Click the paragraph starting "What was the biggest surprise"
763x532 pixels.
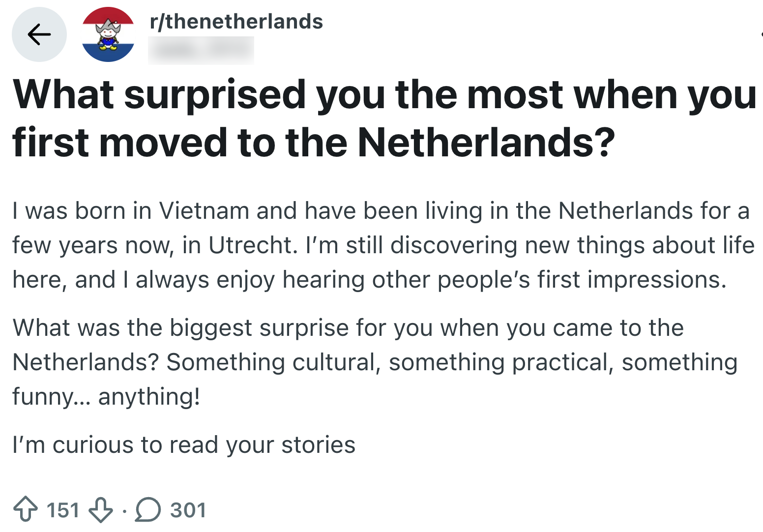coord(374,362)
